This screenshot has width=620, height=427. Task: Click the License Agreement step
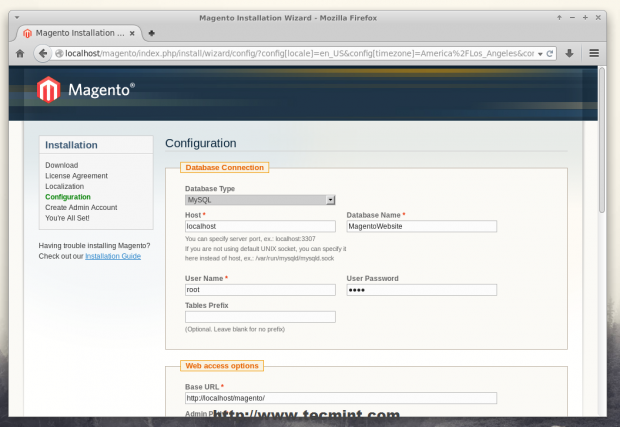(x=76, y=176)
